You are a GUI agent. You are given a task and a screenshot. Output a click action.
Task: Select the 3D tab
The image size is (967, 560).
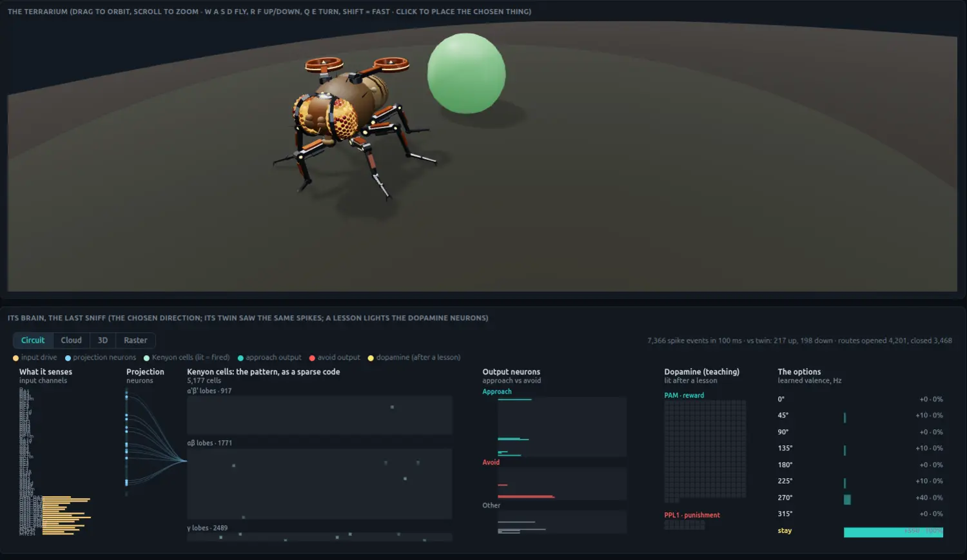point(103,340)
